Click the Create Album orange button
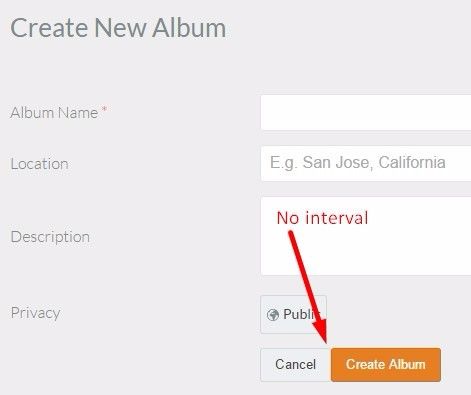Image resolution: width=471 pixels, height=395 pixels. tap(386, 365)
